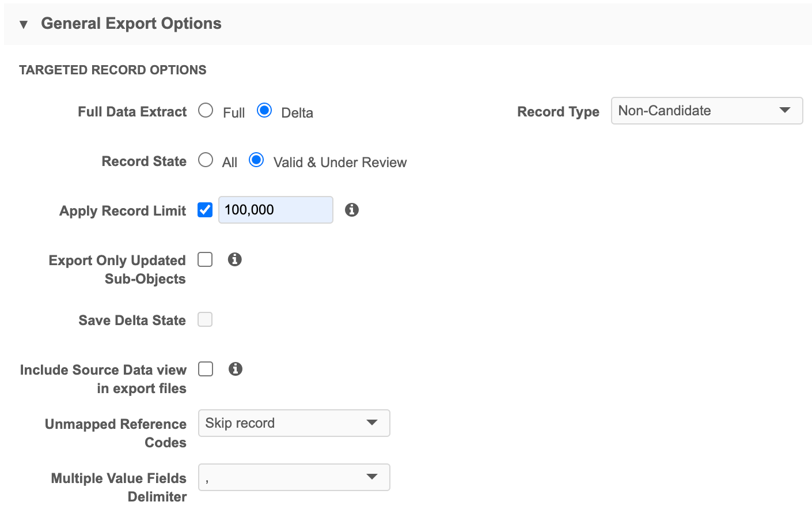Click the Record Type label text

click(x=557, y=112)
